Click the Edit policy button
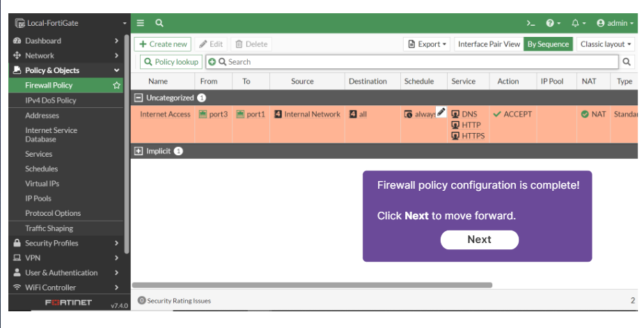 [x=211, y=44]
